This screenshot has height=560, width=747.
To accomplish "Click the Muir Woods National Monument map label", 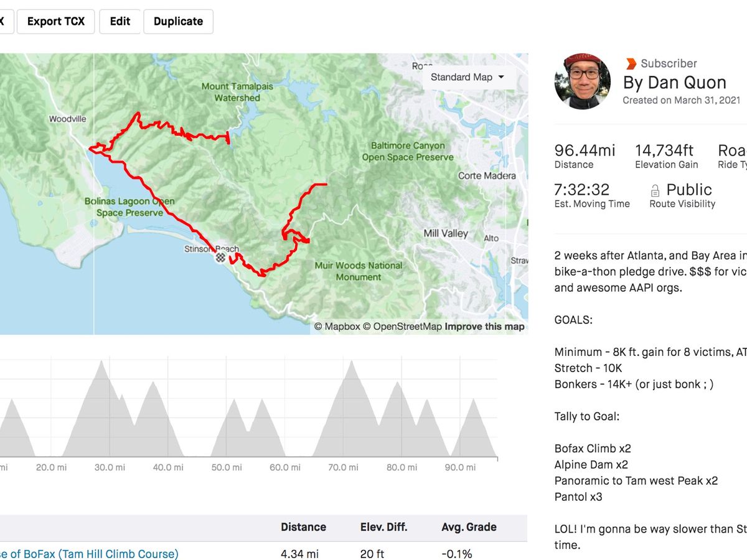I will (358, 271).
